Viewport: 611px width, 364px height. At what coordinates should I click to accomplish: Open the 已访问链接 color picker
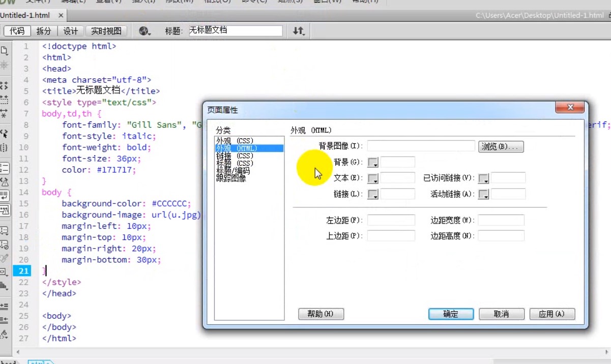pos(483,179)
